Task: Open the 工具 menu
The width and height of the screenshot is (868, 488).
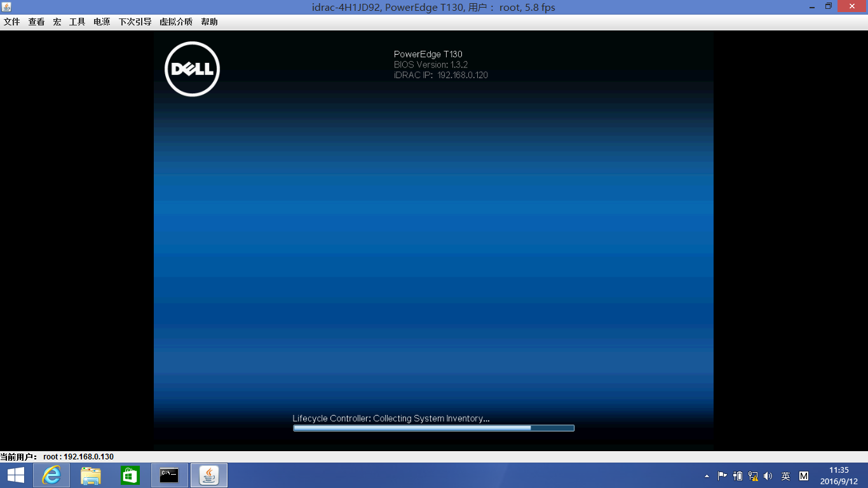Action: pyautogui.click(x=77, y=22)
